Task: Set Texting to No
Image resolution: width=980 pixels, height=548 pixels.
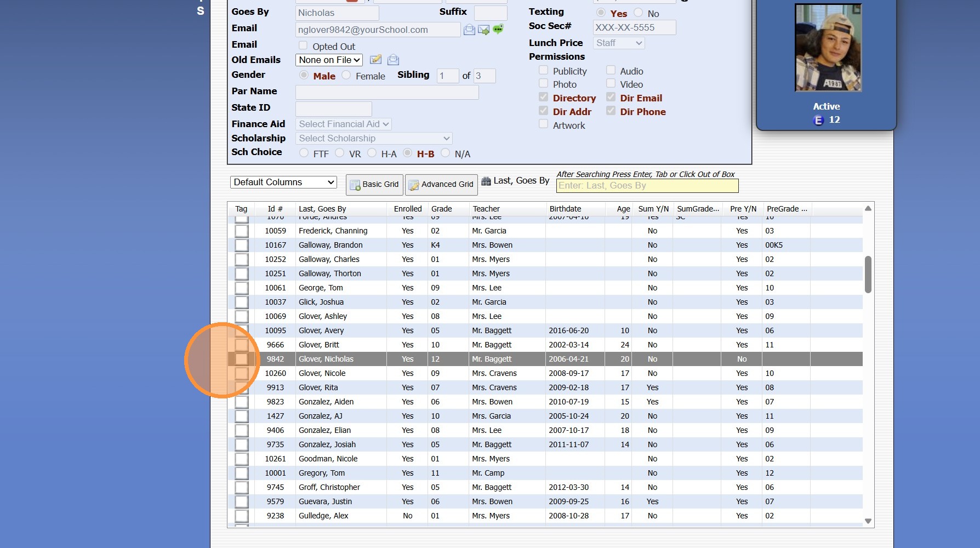Action: (639, 13)
